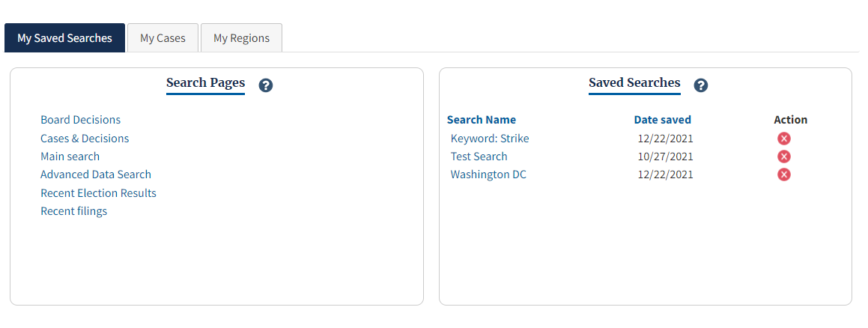Select the My Saved Searches tab
This screenshot has height=328, width=868.
pos(64,38)
